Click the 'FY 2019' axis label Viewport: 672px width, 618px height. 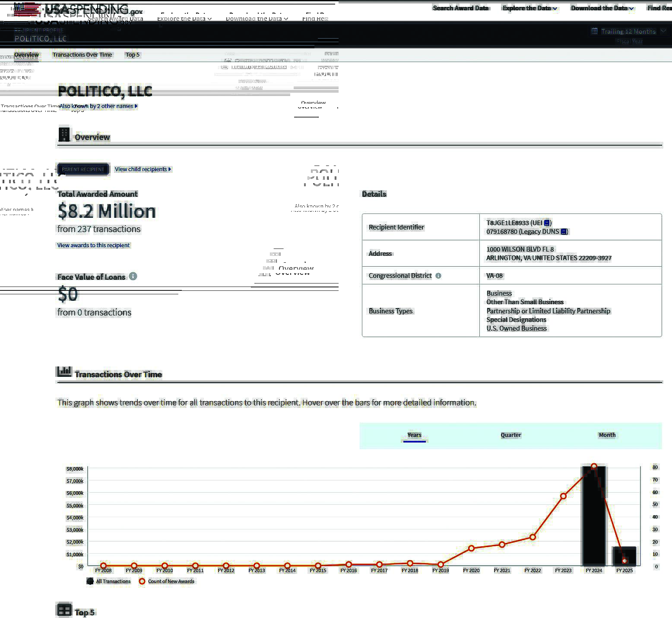click(x=441, y=571)
